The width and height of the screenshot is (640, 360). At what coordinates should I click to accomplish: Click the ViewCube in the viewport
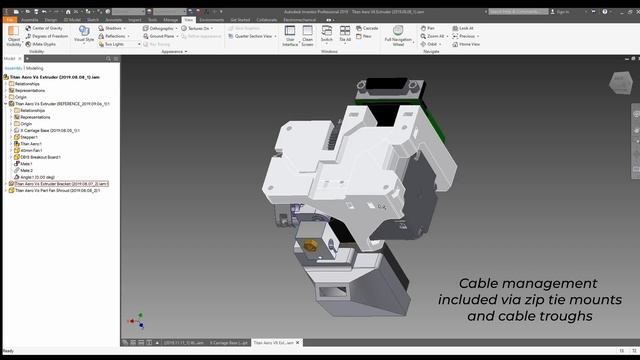(x=621, y=82)
